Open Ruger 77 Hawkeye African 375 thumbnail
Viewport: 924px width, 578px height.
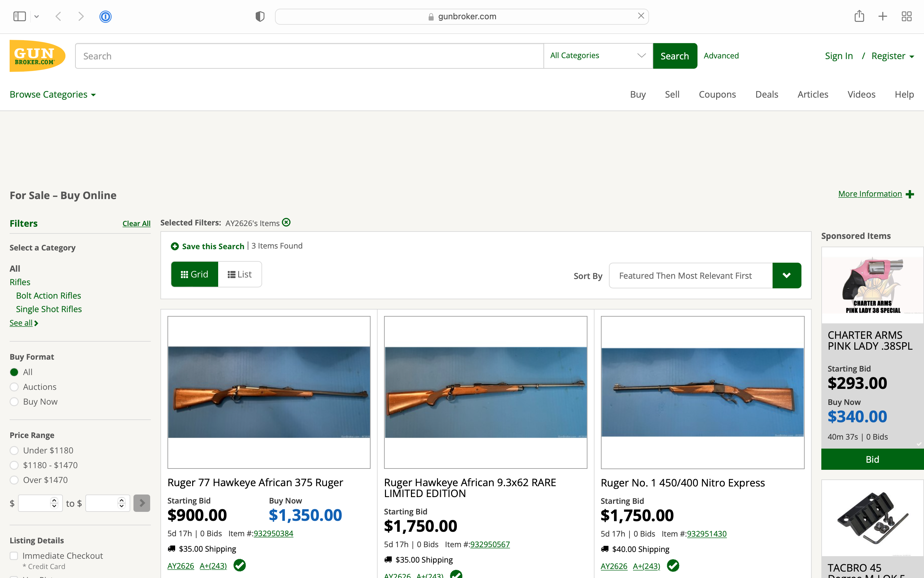[x=269, y=392]
